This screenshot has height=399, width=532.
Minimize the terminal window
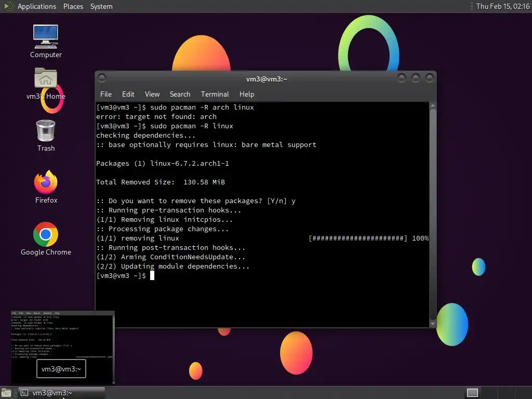(402, 78)
